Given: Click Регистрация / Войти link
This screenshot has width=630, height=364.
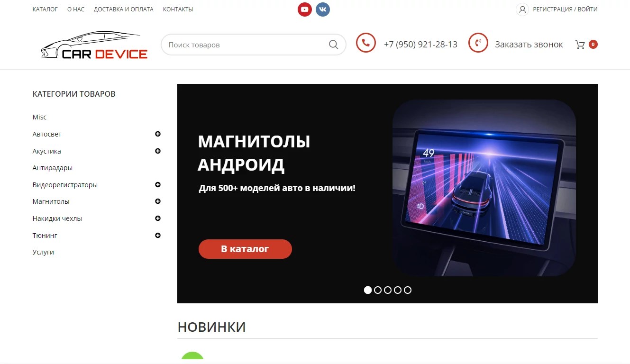Looking at the screenshot, I should (565, 9).
